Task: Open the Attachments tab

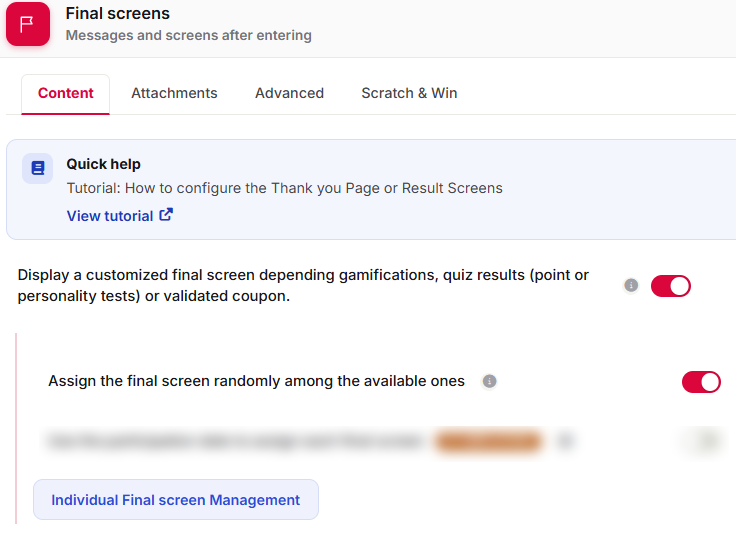Action: coord(174,93)
